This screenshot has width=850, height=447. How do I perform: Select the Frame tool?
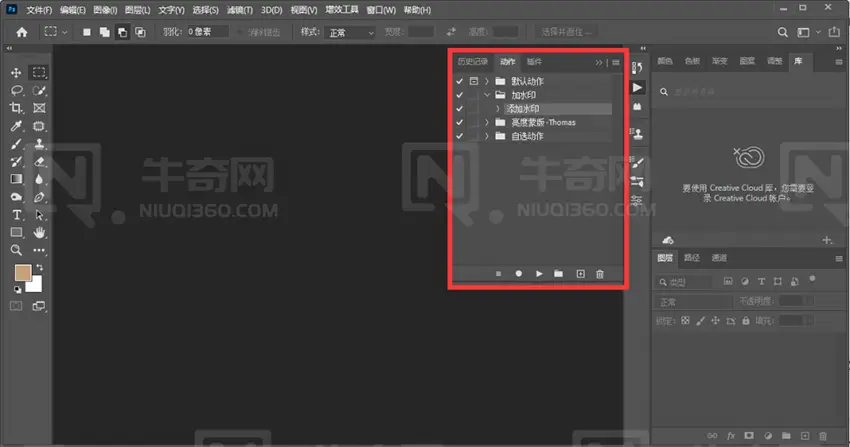[39, 108]
